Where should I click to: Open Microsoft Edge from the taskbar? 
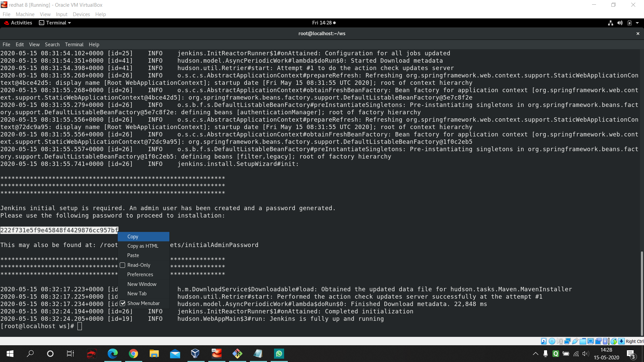pos(113,354)
